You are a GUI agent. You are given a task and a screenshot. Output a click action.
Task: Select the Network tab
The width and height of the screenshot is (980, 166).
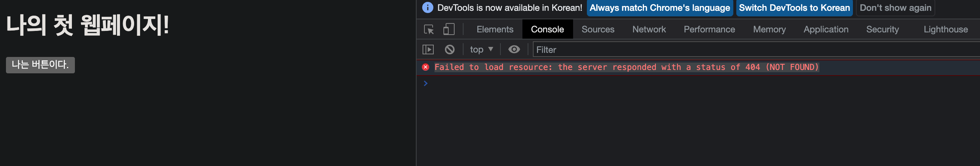[x=649, y=29]
